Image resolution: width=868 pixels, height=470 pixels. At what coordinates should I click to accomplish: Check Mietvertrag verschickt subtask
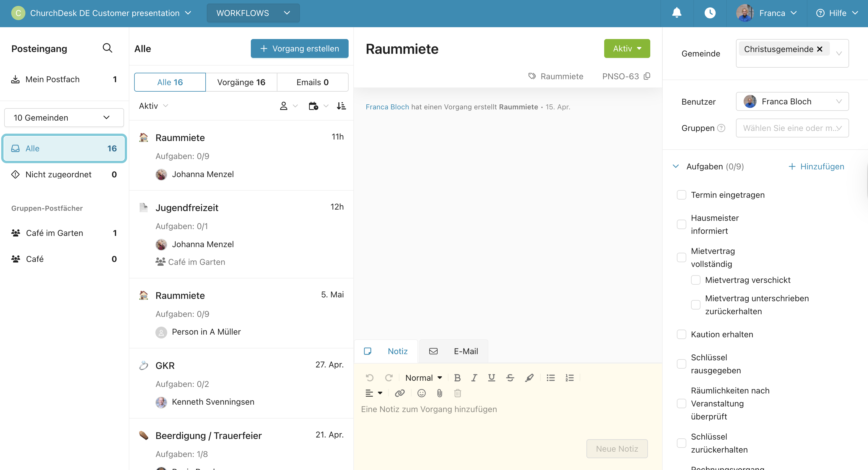(695, 280)
